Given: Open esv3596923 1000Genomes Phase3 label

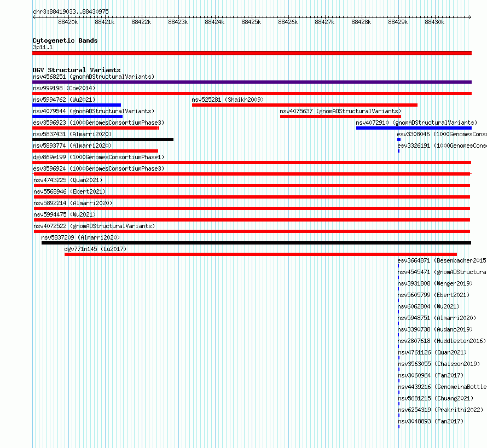Looking at the screenshot, I should click(x=98, y=123).
